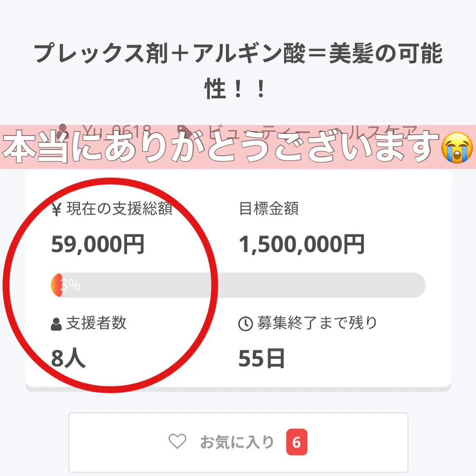Click the red favorites count badge 6
The height and width of the screenshot is (476, 476).
(296, 442)
